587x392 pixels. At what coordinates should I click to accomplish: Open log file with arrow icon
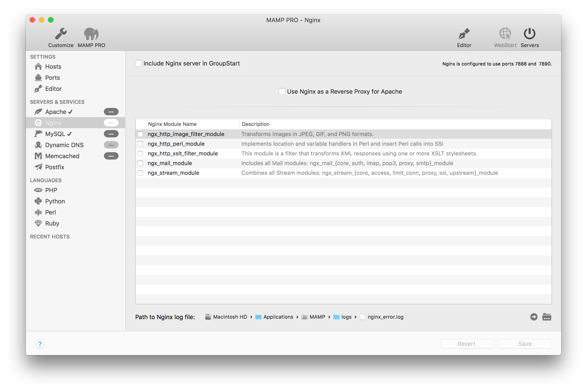[534, 317]
